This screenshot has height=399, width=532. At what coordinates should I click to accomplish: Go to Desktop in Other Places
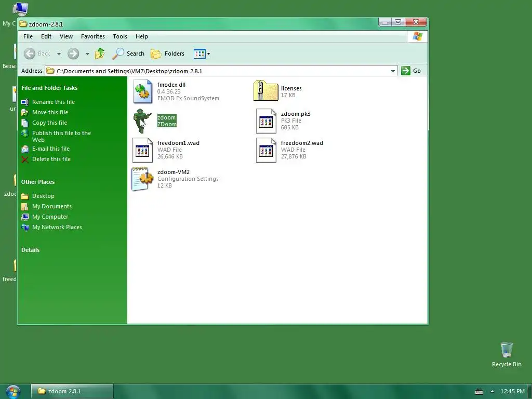point(43,196)
